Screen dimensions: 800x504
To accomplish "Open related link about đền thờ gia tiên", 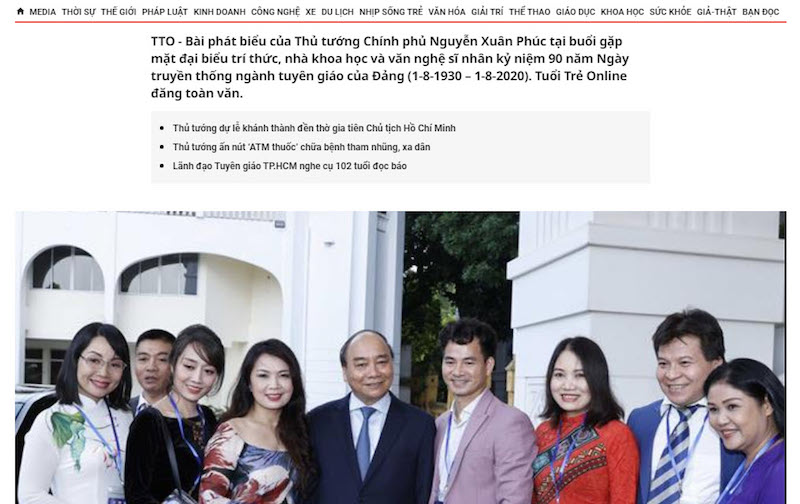I will click(314, 128).
